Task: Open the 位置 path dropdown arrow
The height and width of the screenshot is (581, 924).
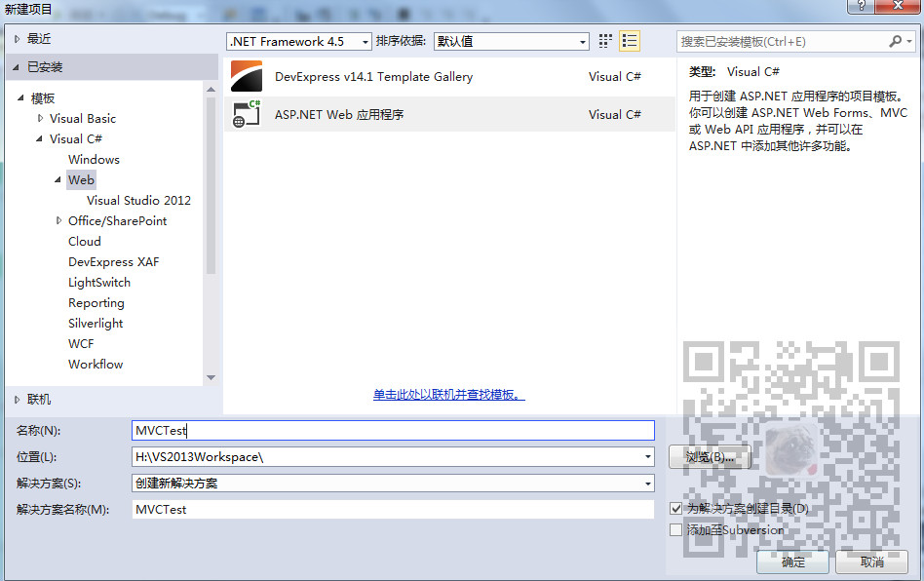Action: (x=646, y=456)
